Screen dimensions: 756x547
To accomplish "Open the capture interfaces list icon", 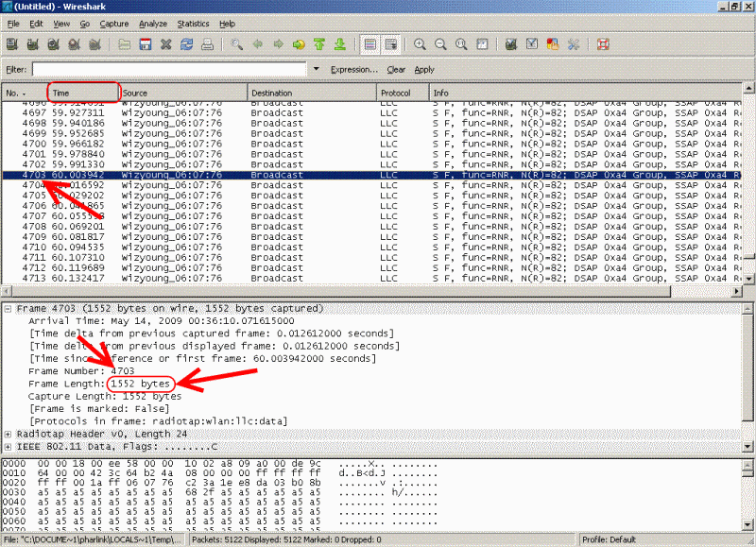I will pyautogui.click(x=12, y=44).
